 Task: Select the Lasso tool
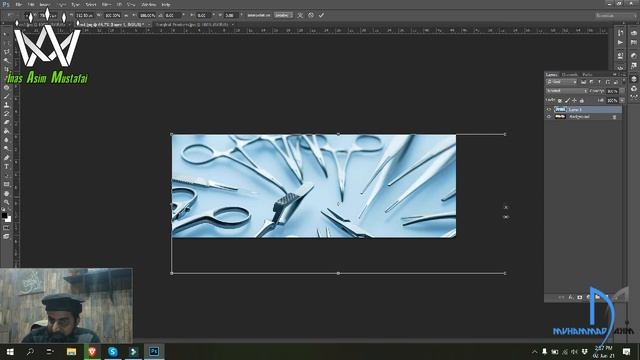(6, 52)
